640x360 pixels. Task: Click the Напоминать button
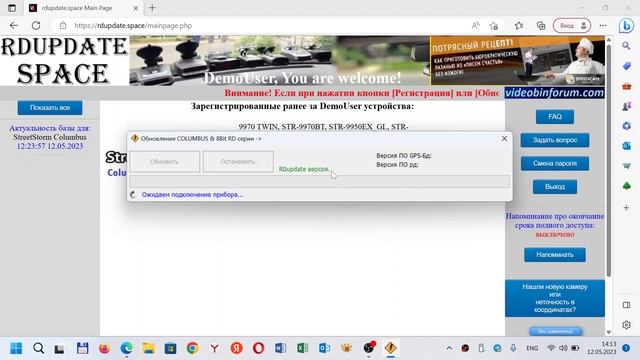(x=555, y=255)
